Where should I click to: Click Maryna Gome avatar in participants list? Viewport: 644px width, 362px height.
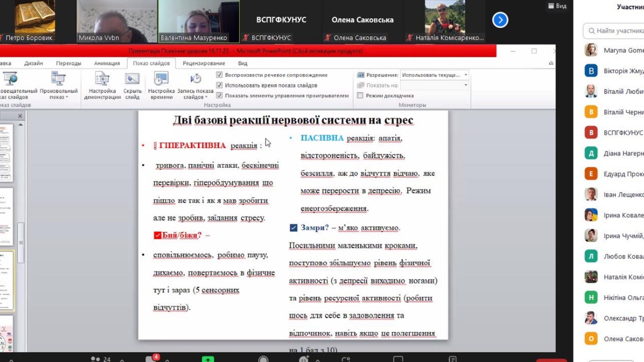(x=591, y=50)
